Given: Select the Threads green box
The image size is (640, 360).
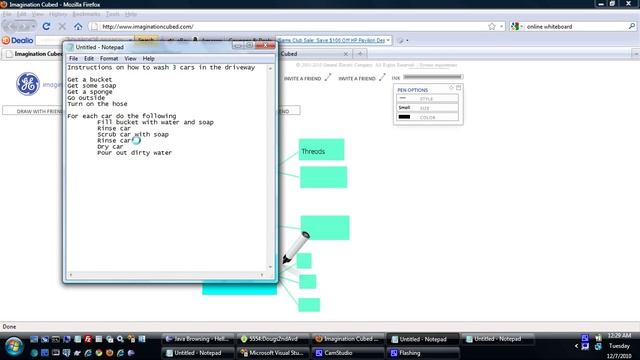Looking at the screenshot, I should pos(321,149).
